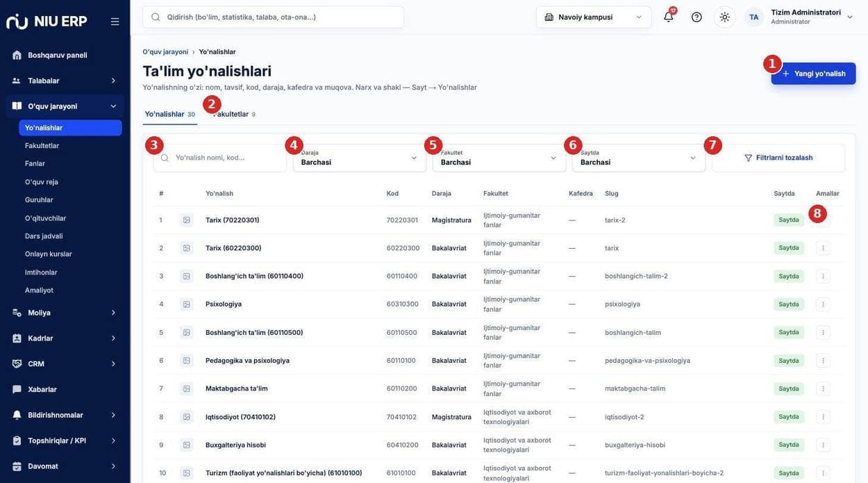Viewport: 868px width, 483px height.
Task: Focus the Yo'nalish nomi, kod search field
Action: click(x=220, y=158)
